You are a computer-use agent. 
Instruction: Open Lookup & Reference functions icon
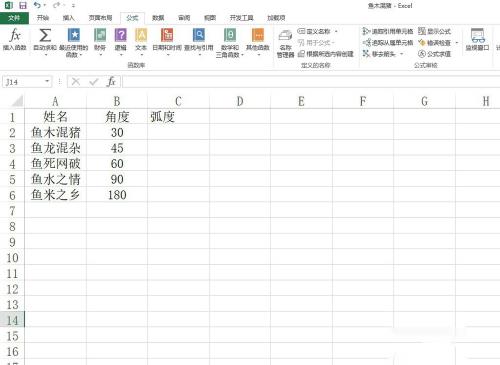pos(199,35)
